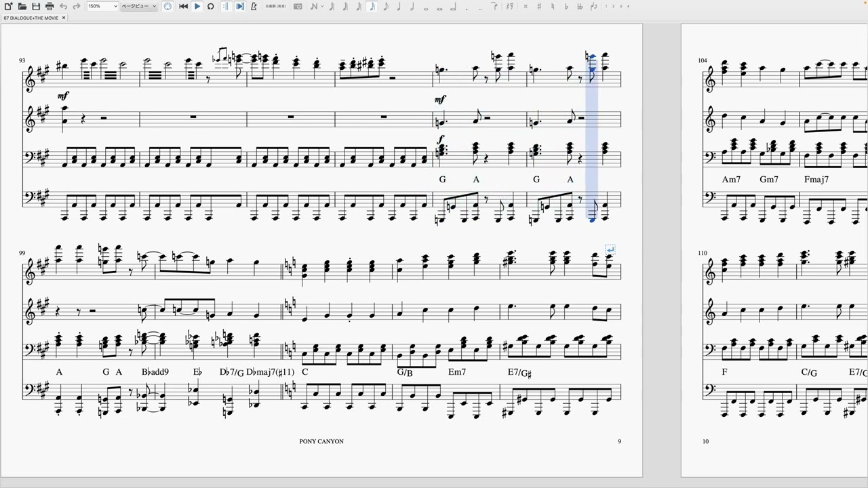Switch to voice 1

pos(606,6)
